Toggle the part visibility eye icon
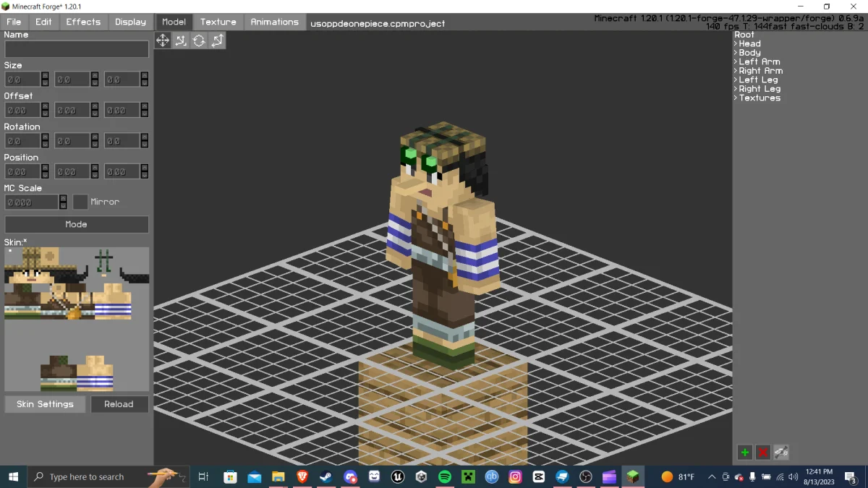Viewport: 868px width, 488px height. click(x=780, y=453)
